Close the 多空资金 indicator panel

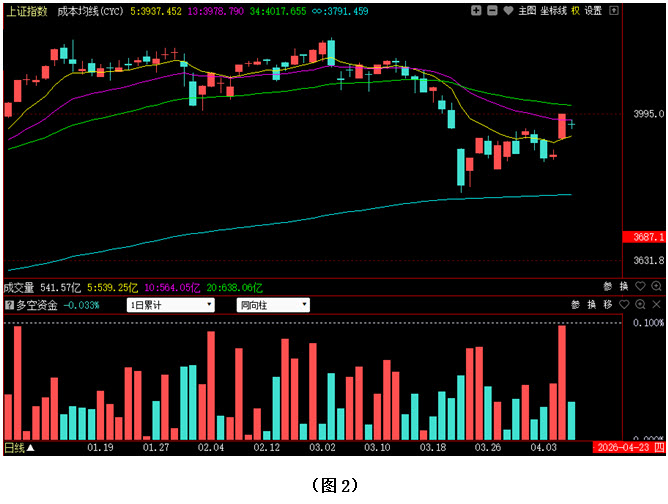(x=657, y=305)
